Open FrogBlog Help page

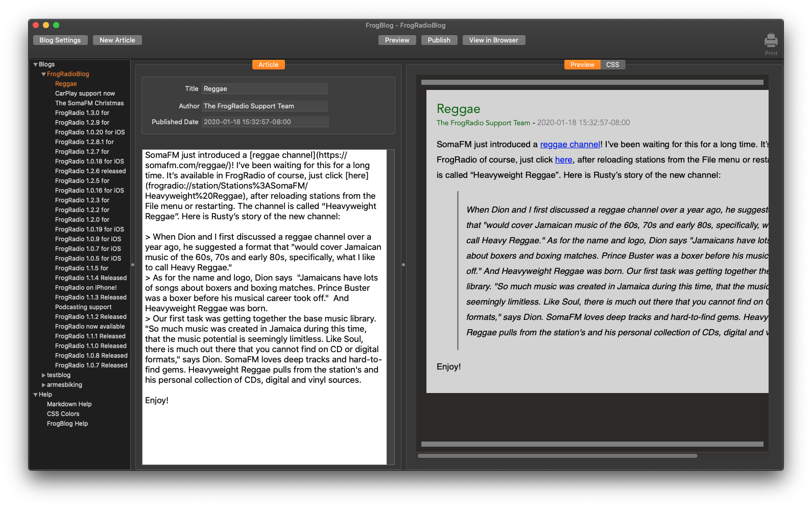[67, 424]
